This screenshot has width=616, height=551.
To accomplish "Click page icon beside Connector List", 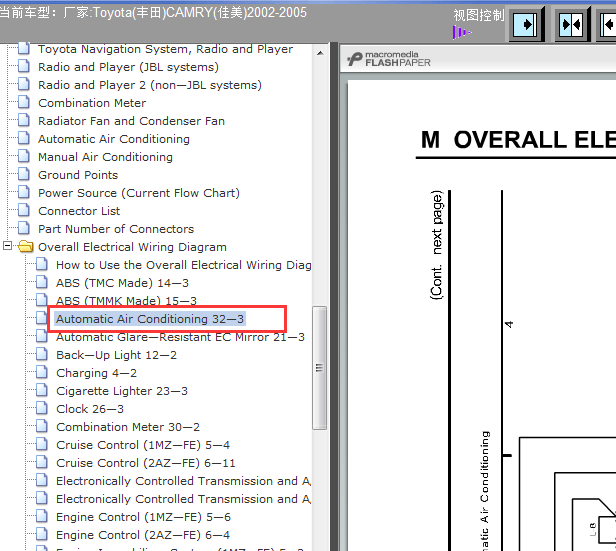I will coord(24,210).
